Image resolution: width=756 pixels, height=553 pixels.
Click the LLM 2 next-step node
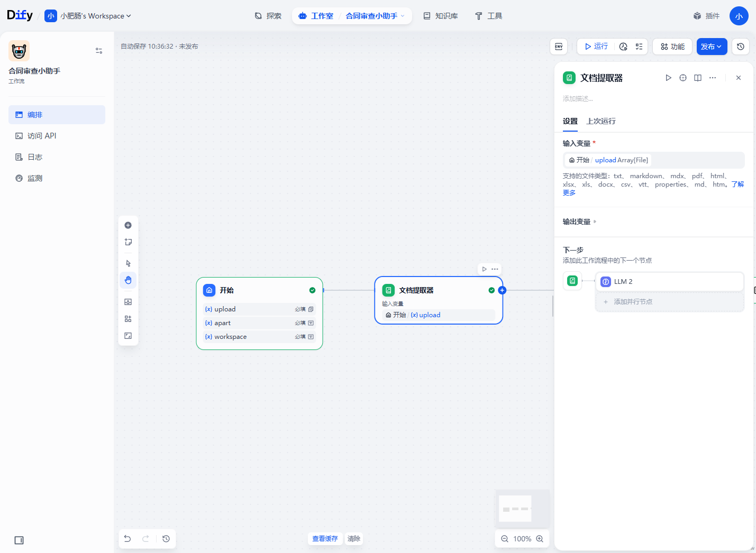point(670,282)
